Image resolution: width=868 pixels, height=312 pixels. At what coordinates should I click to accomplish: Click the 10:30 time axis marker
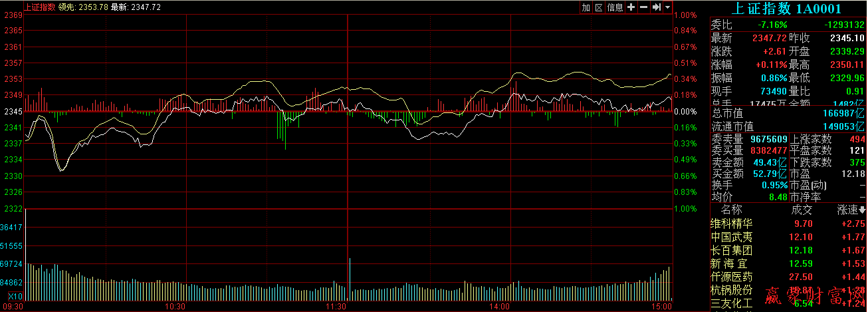point(174,307)
